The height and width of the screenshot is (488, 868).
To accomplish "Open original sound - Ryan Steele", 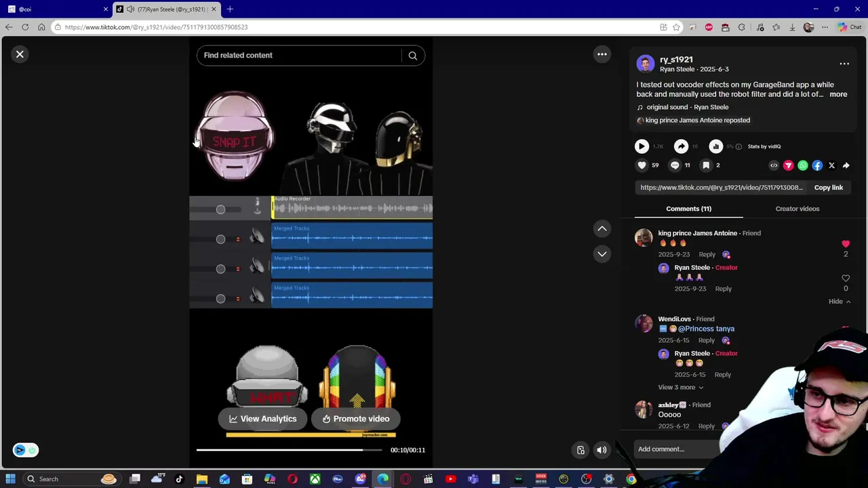I will tap(687, 107).
